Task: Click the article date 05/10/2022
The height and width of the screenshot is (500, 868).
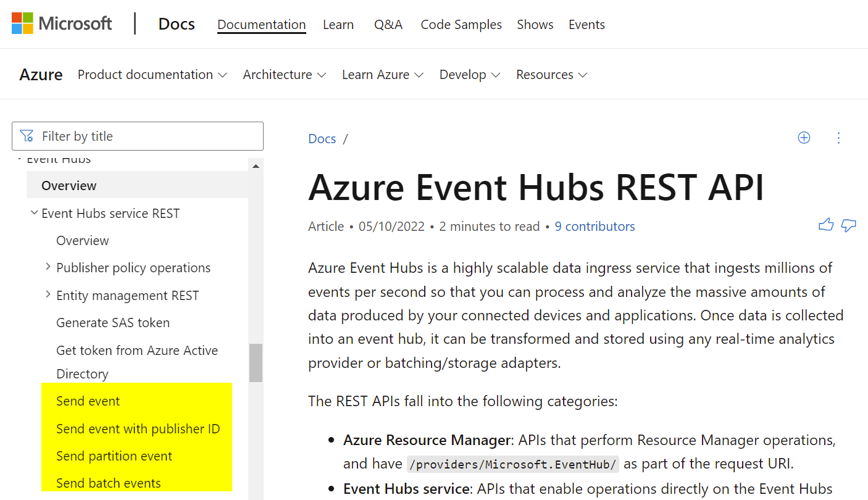Action: 391,227
